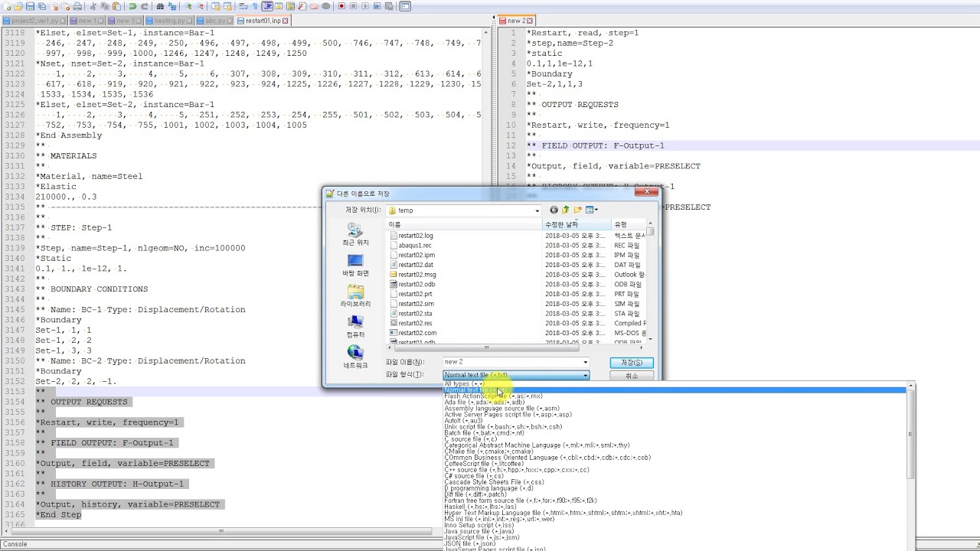Click the Paste clipboard icon

pyautogui.click(x=118, y=6)
